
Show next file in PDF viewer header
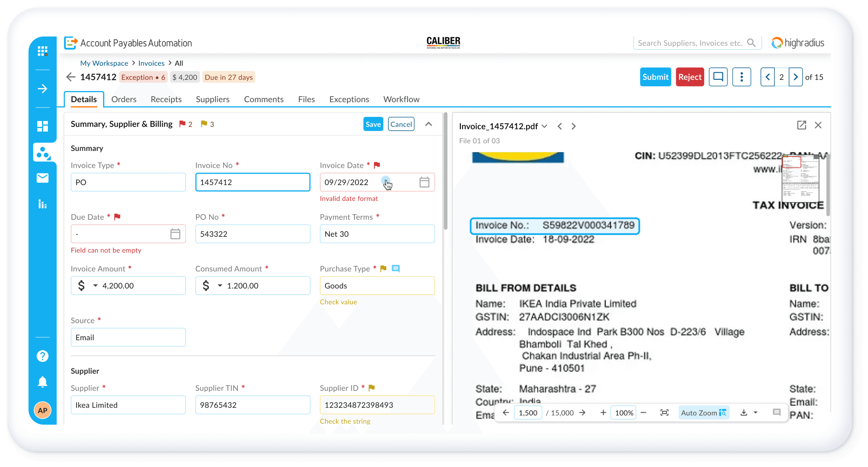click(574, 126)
